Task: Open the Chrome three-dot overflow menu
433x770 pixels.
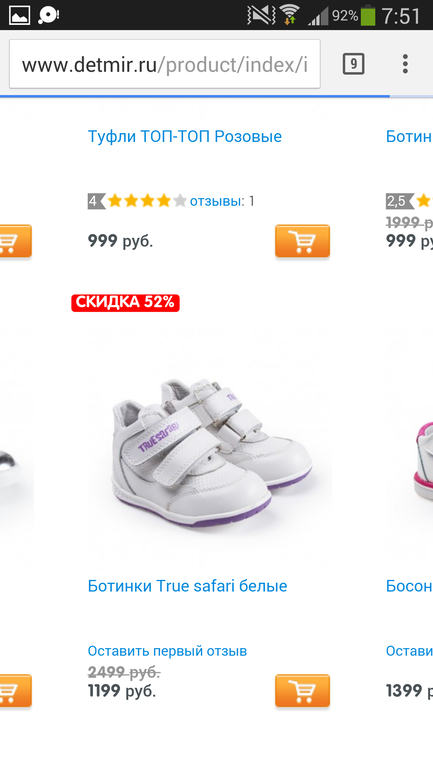Action: pos(405,64)
